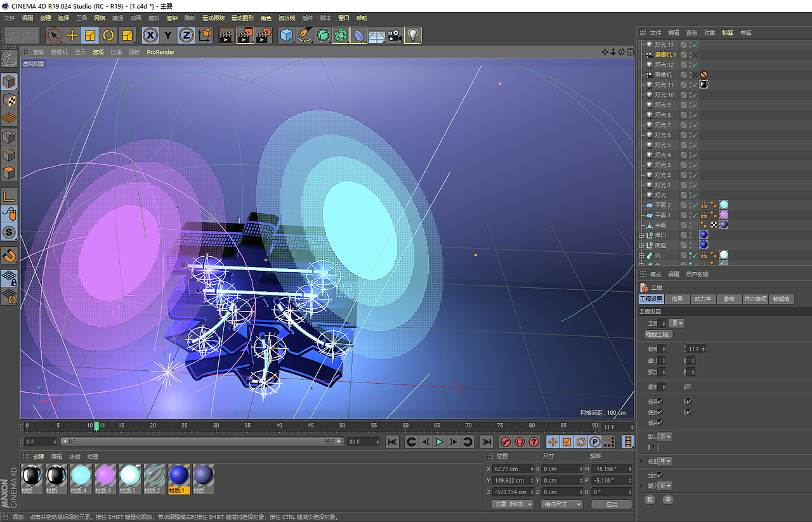Toggle the green checkmark for 灯光.5
The width and height of the screenshot is (812, 522).
click(695, 145)
